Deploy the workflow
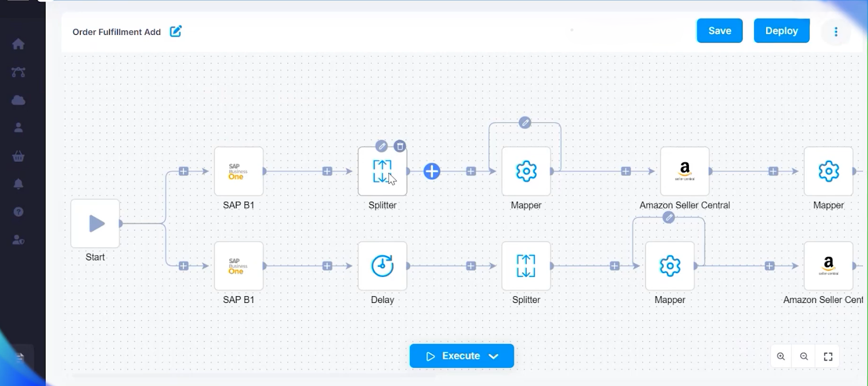 (782, 31)
